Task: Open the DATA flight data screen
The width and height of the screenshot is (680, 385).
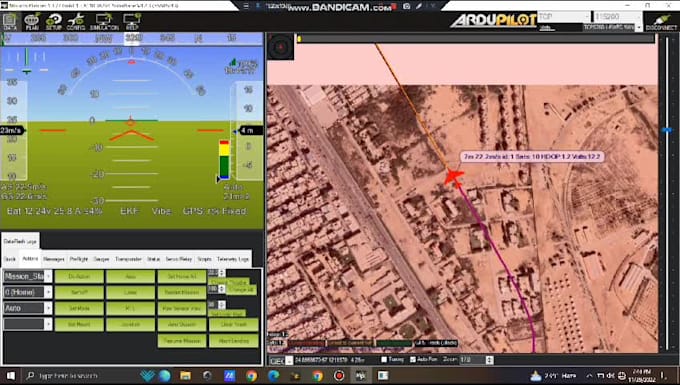Action: 10,21
